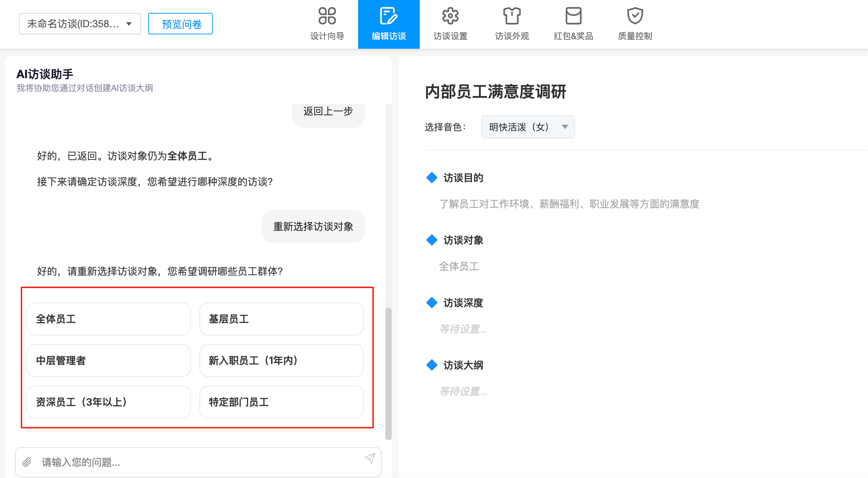
Task: Open 红包&奖品 envelope icon
Action: pyautogui.click(x=573, y=16)
